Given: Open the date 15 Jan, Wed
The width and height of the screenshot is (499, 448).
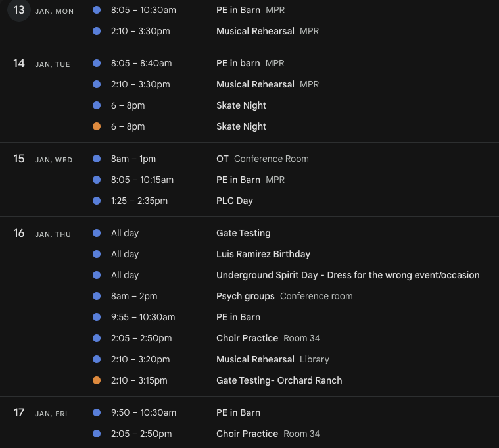Looking at the screenshot, I should pos(19,159).
